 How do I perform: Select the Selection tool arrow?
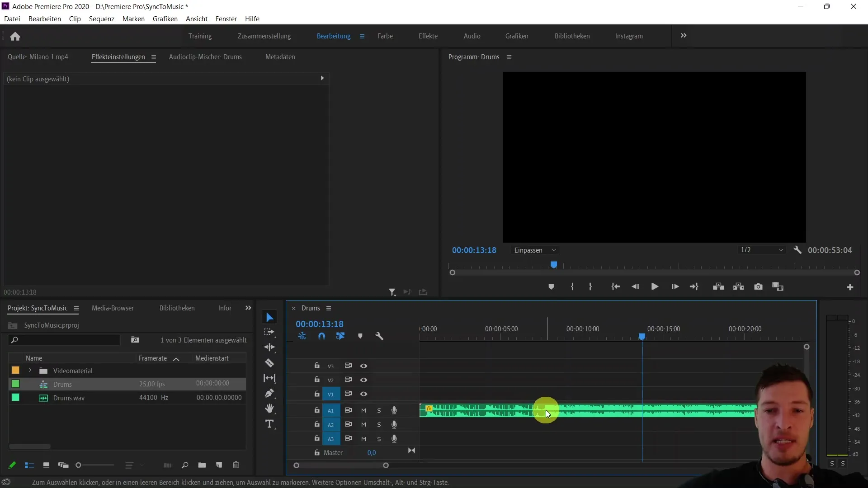point(269,318)
